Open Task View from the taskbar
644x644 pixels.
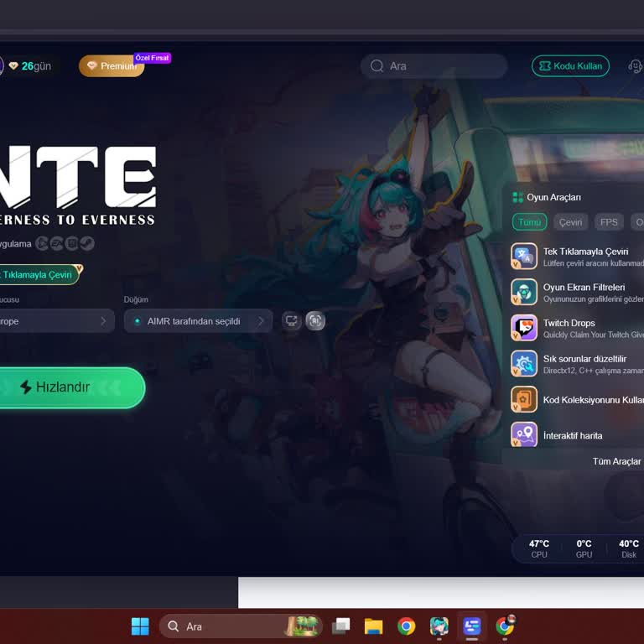click(340, 626)
